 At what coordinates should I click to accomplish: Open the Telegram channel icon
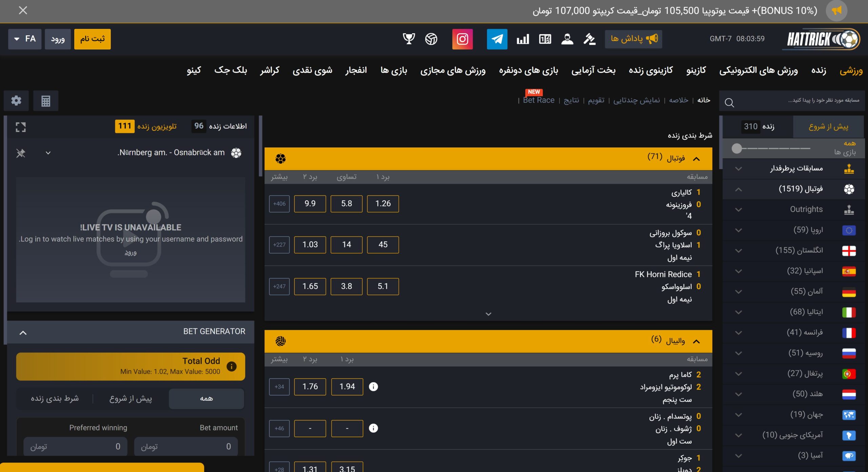point(497,39)
